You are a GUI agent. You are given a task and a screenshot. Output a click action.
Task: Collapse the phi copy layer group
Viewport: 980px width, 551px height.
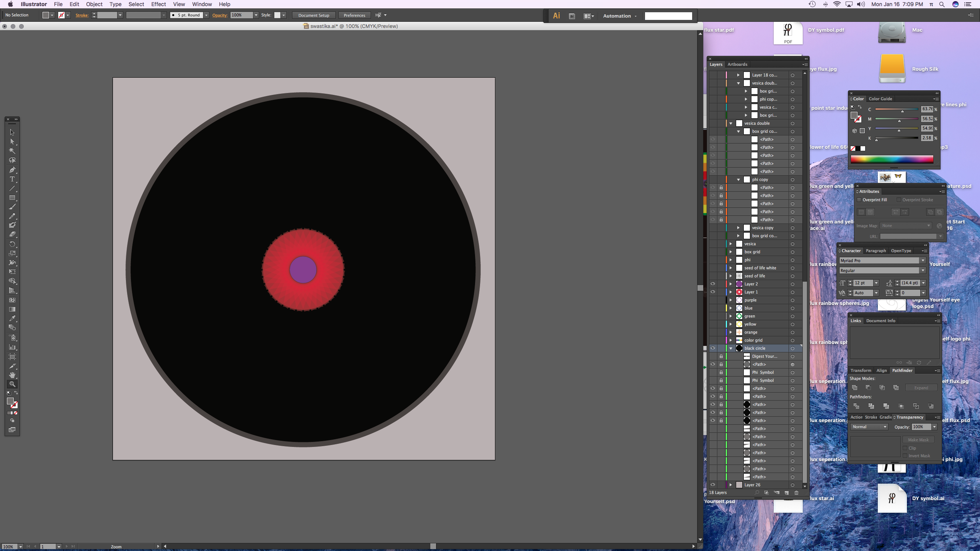738,179
